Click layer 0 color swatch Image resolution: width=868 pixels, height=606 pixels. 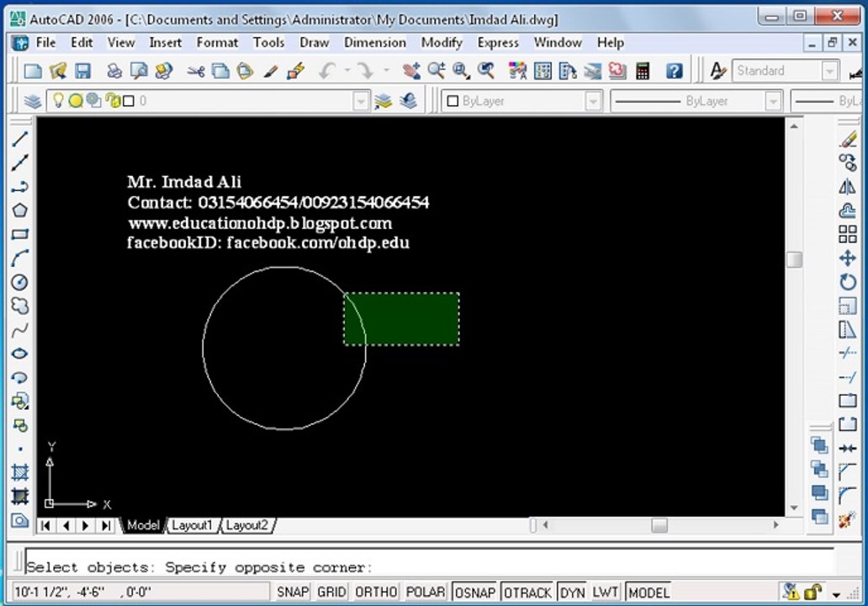click(129, 101)
